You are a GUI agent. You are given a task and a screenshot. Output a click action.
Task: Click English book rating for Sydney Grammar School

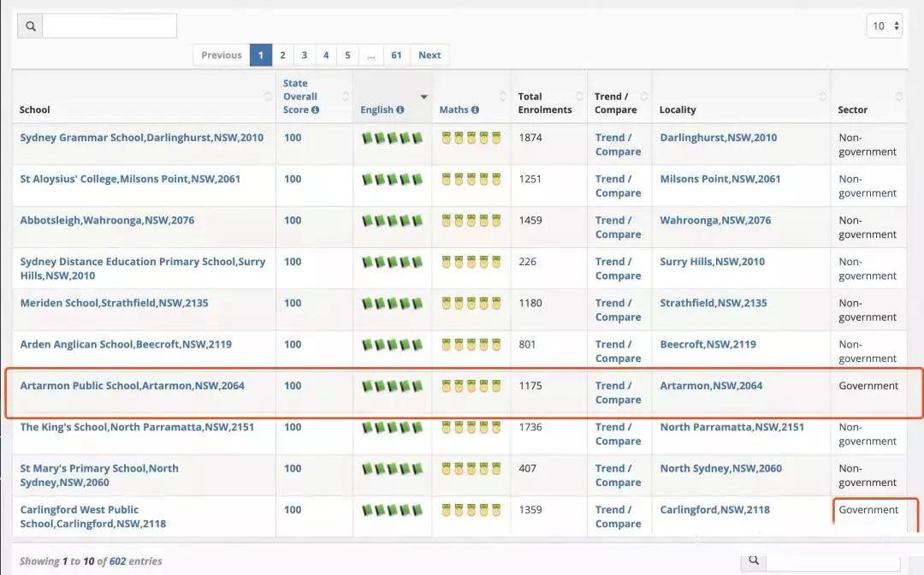[x=393, y=139]
